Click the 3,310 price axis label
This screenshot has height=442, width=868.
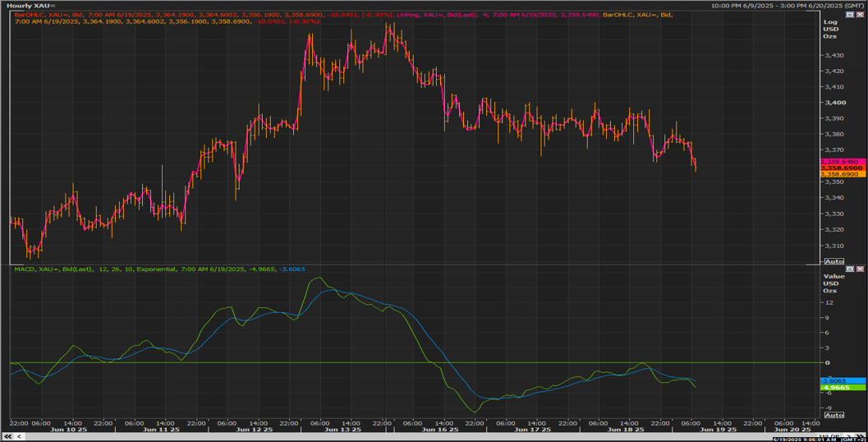click(834, 246)
